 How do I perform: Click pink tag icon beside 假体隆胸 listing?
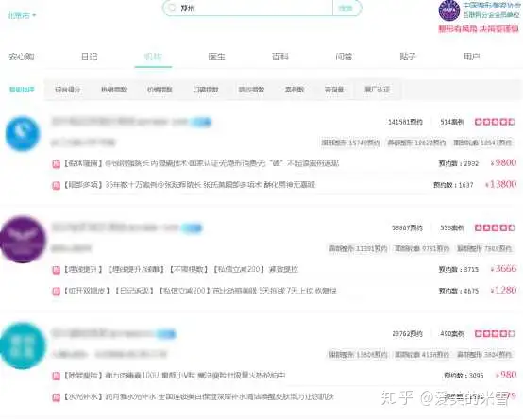click(56, 164)
